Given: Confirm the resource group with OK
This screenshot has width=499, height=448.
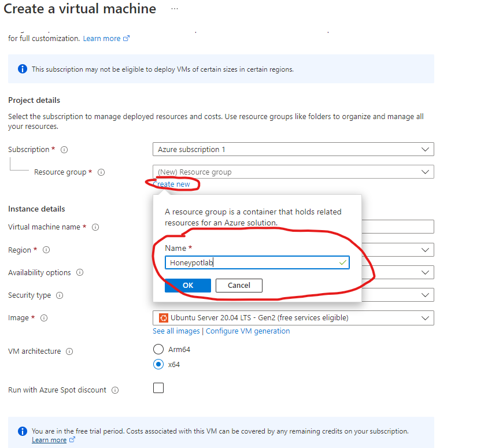Looking at the screenshot, I should point(187,285).
